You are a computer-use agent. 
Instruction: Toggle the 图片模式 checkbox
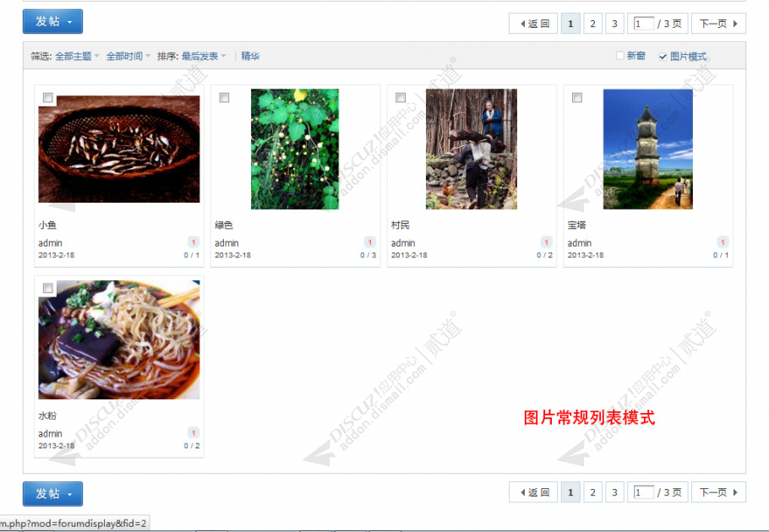[x=663, y=57]
